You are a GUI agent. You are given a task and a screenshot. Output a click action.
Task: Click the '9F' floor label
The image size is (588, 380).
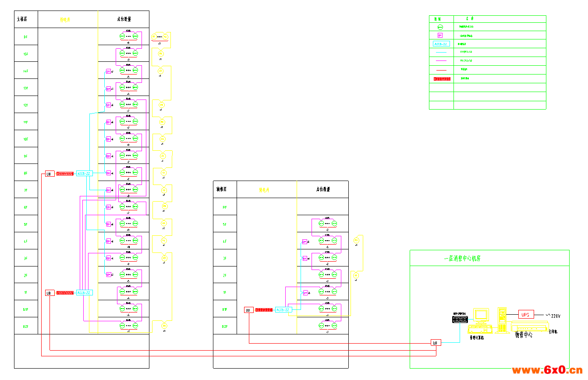pos(26,156)
